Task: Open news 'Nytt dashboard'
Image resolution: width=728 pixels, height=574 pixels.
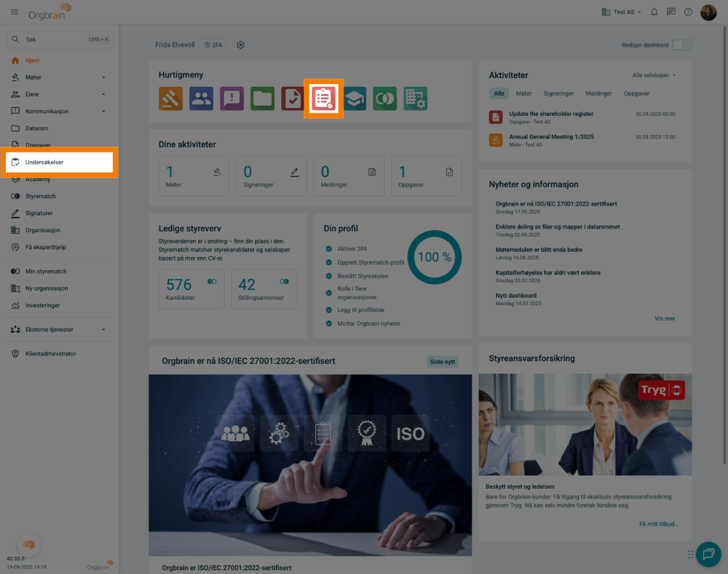Action: click(516, 296)
